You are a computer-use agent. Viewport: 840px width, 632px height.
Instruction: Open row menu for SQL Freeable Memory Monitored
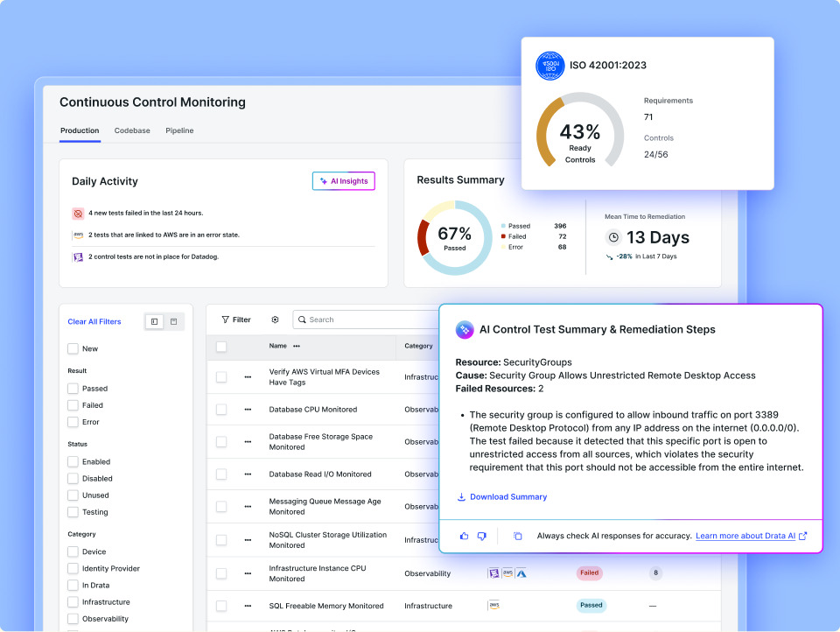(248, 606)
